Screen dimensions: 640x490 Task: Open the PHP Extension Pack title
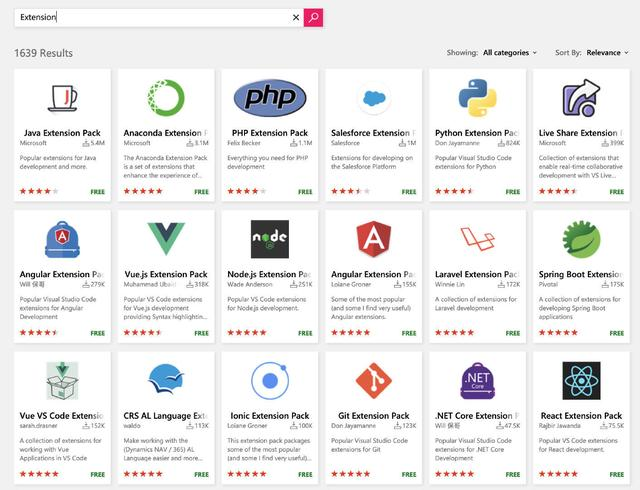point(270,133)
